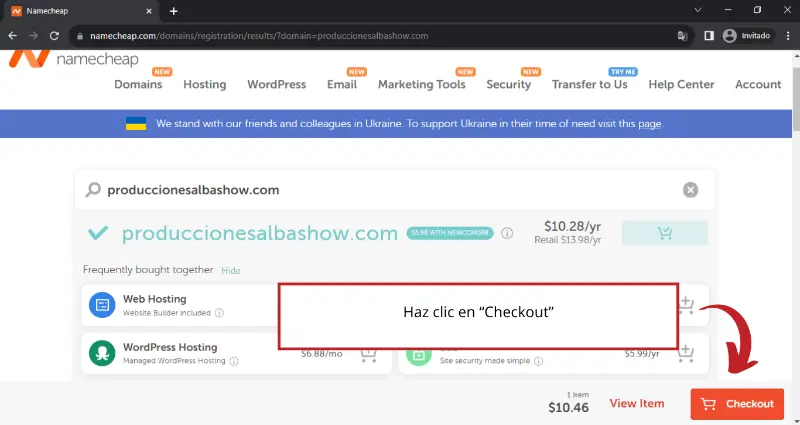Clear the domain search with the X icon
The width and height of the screenshot is (800, 425).
pos(690,190)
